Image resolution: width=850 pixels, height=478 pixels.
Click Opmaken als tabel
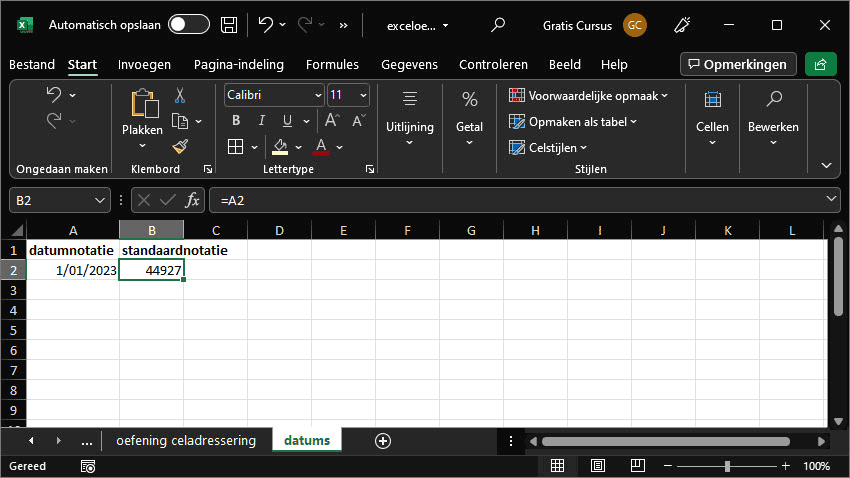[572, 122]
